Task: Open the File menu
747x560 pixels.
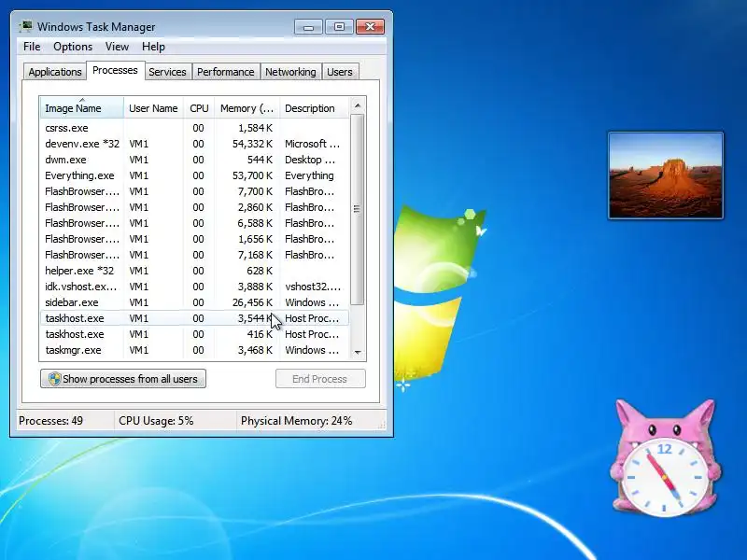Action: [x=32, y=47]
